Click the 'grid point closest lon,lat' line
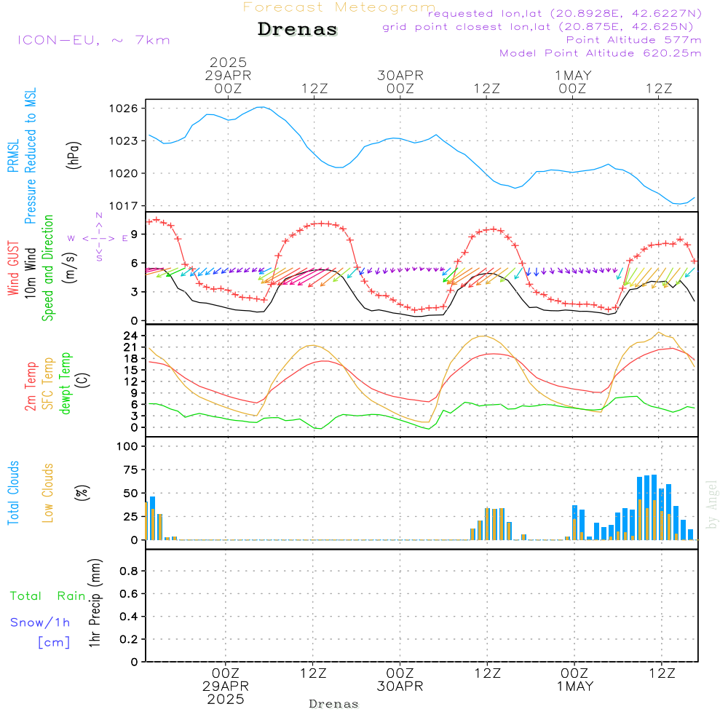Image resolution: width=728 pixels, height=728 pixels. click(x=538, y=27)
